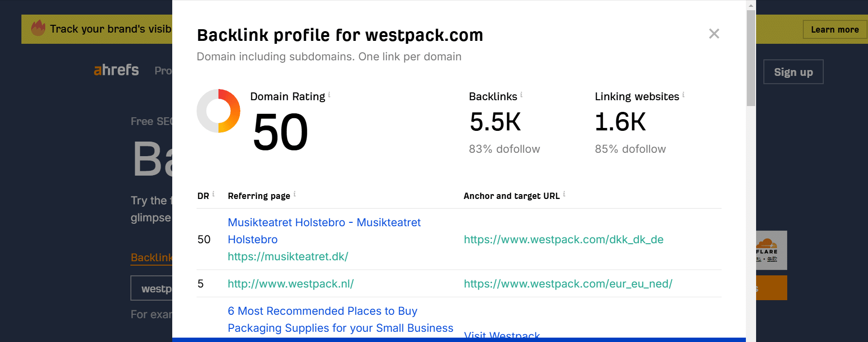This screenshot has height=342, width=868.
Task: Open the Musikteatret Holstebro referring page link
Action: click(324, 231)
